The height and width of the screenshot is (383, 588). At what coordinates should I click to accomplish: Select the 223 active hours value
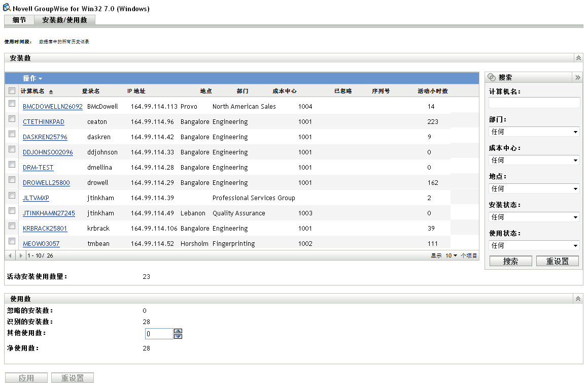[433, 122]
